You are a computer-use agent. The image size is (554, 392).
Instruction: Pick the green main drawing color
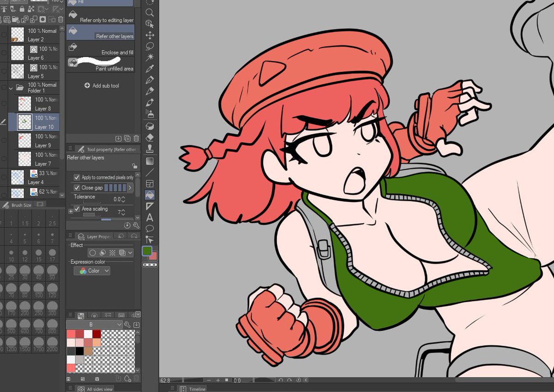(147, 251)
